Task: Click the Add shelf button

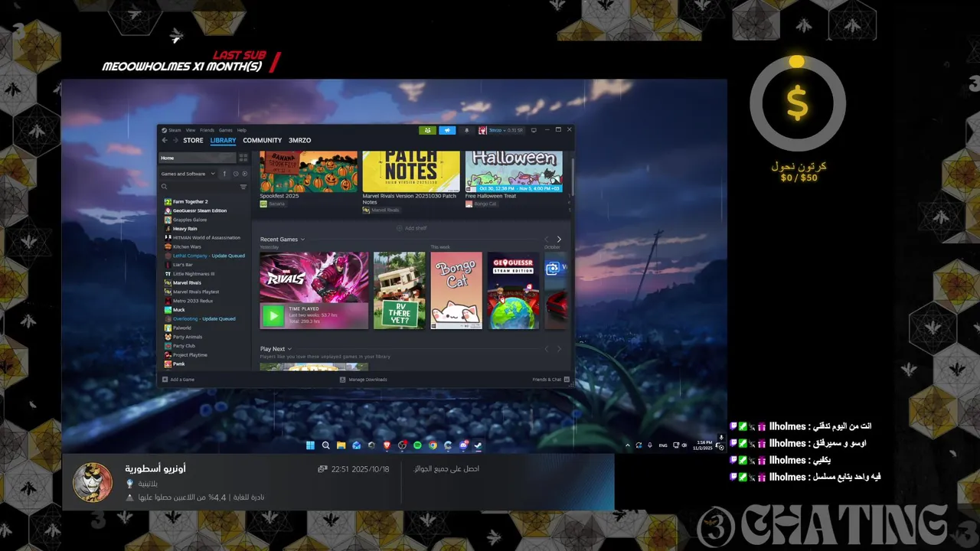Action: (411, 228)
